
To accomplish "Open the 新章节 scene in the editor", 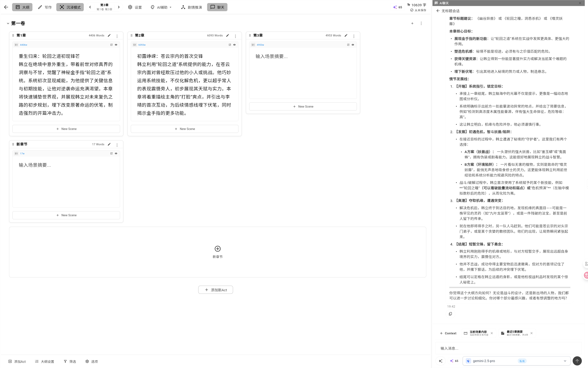I will [x=111, y=154].
